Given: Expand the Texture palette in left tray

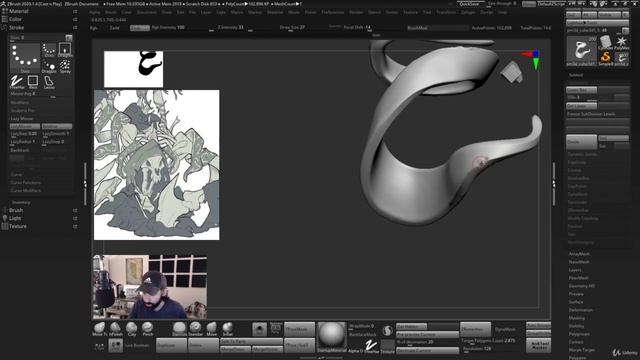Looking at the screenshot, I should [18, 226].
